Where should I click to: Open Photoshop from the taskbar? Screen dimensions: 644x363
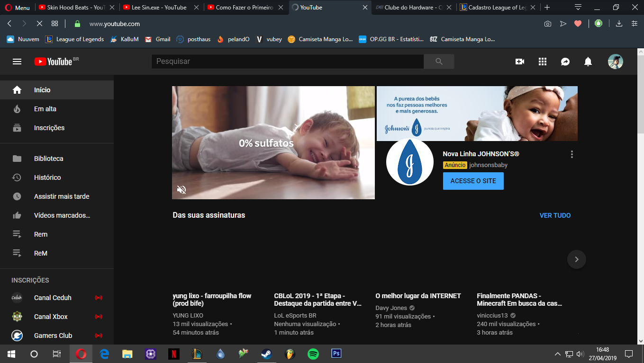pyautogui.click(x=336, y=354)
